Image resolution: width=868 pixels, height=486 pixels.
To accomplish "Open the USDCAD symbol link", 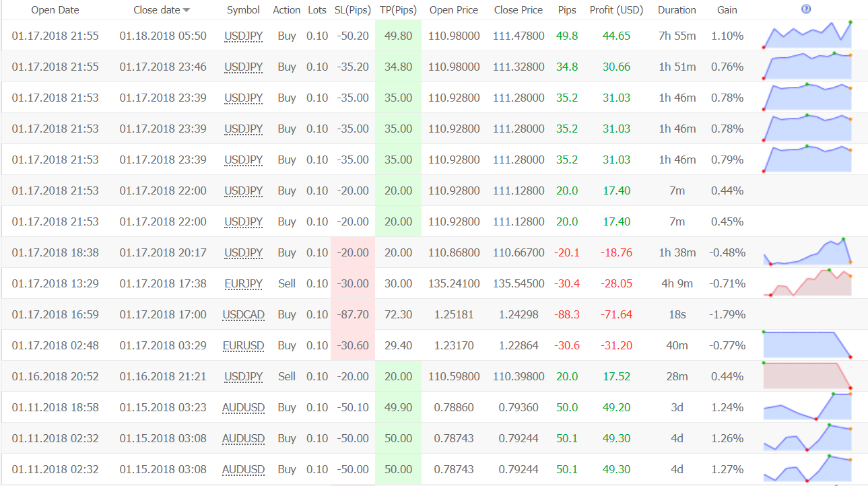I will 244,315.
